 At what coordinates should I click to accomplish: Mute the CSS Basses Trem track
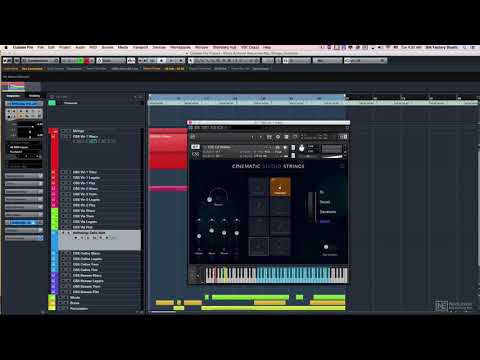coord(62,286)
